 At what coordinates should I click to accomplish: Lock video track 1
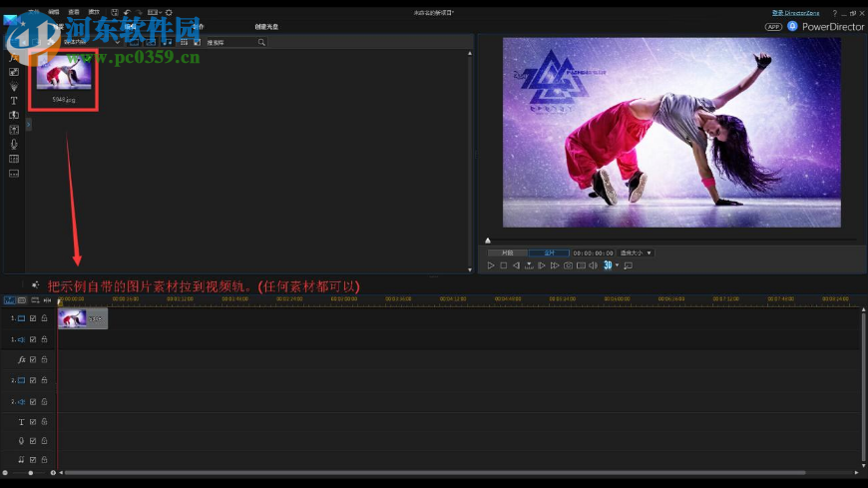44,318
